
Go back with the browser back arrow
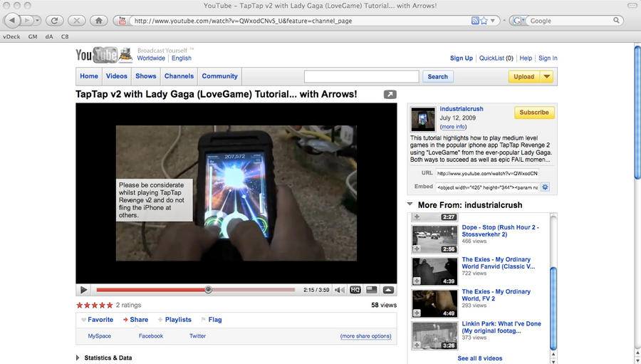click(x=12, y=20)
